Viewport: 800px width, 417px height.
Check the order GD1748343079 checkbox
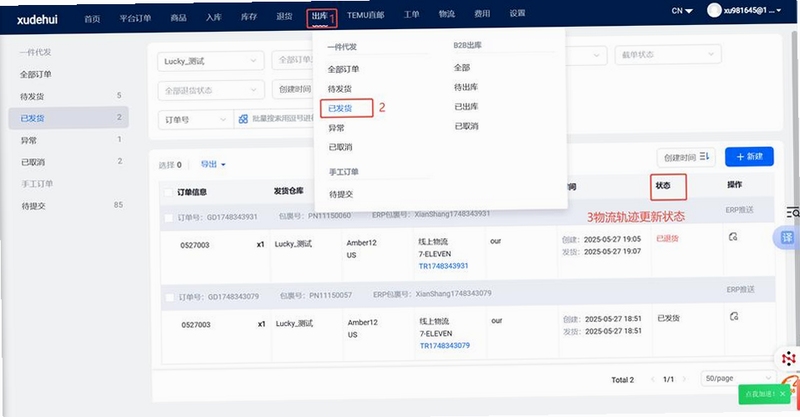pyautogui.click(x=170, y=297)
